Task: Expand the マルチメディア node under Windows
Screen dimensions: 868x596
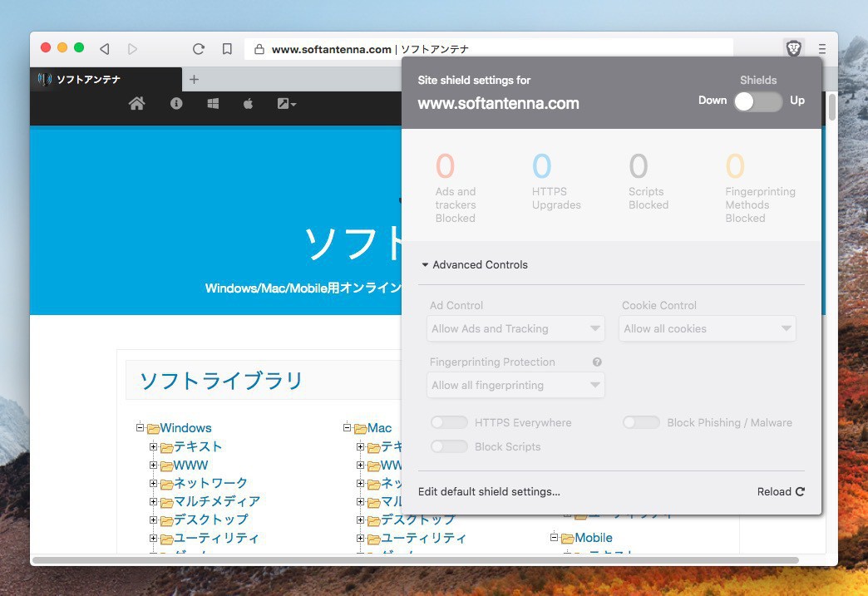Action: 153,501
